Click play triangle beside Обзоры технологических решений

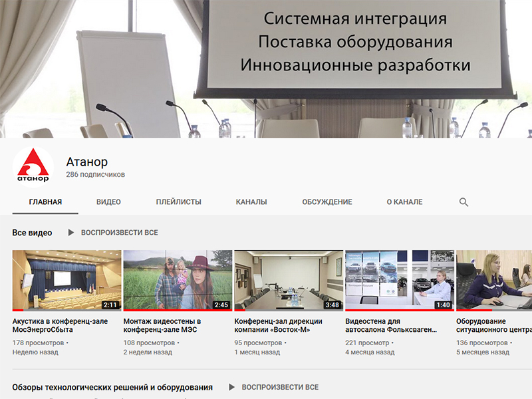click(231, 387)
